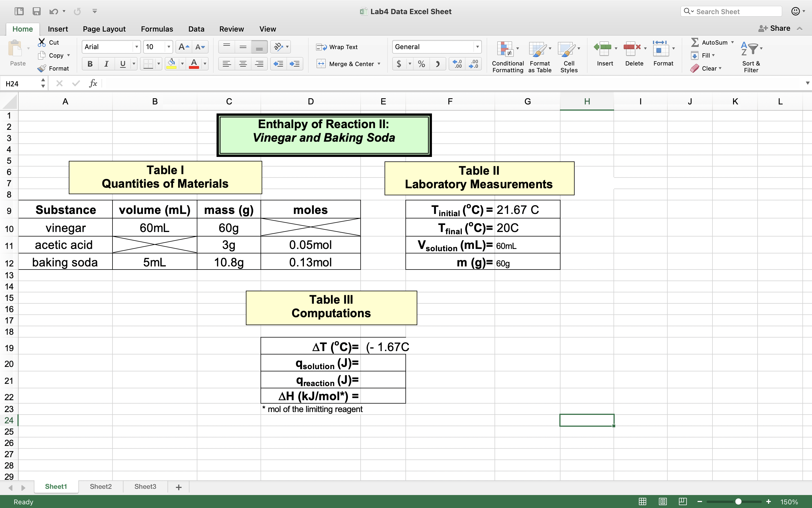This screenshot has width=812, height=508.
Task: Open the Arial font name dropdown
Action: coord(136,47)
